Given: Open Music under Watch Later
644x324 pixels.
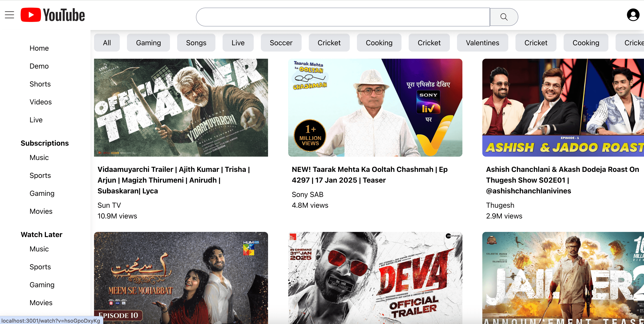Looking at the screenshot, I should tap(39, 249).
